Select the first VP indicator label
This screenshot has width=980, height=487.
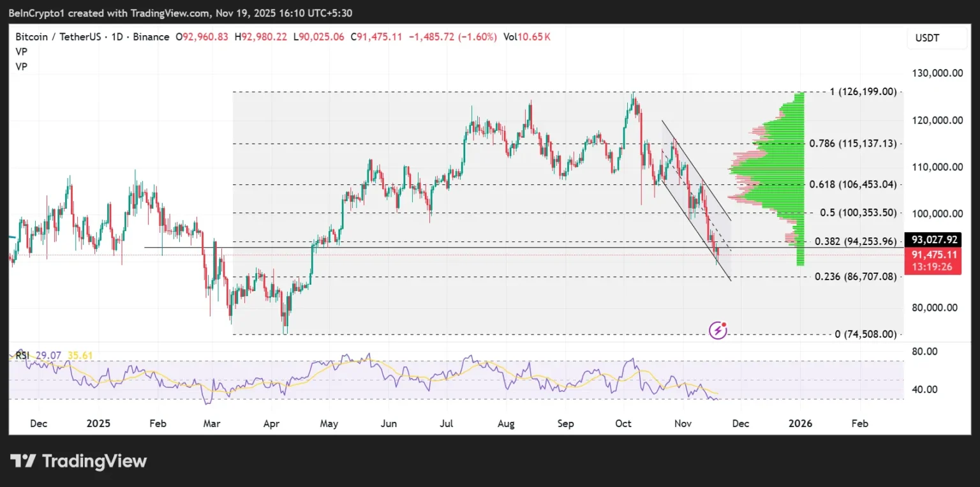pyautogui.click(x=21, y=51)
